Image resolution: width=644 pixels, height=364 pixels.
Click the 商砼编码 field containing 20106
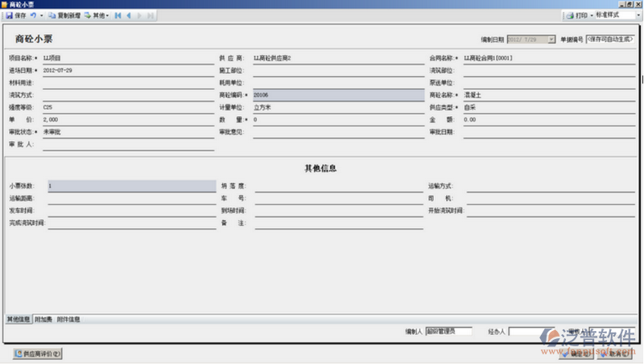coord(337,94)
